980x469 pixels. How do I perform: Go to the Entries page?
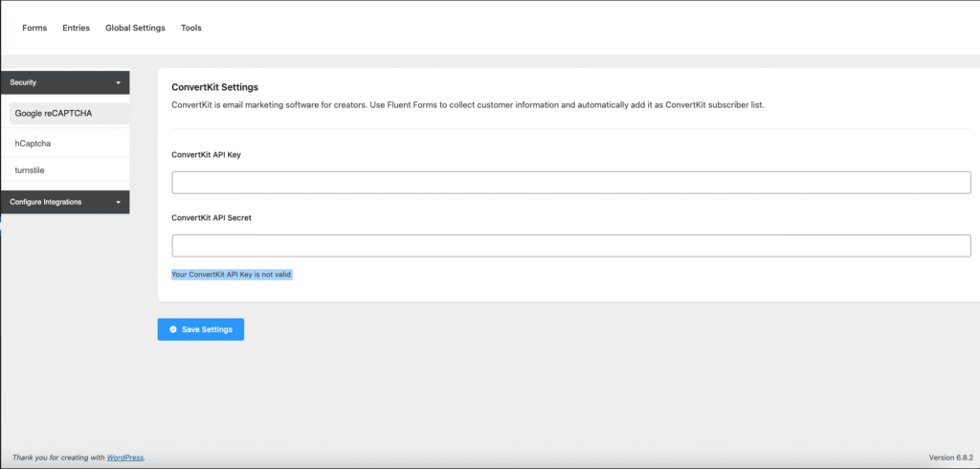click(76, 28)
